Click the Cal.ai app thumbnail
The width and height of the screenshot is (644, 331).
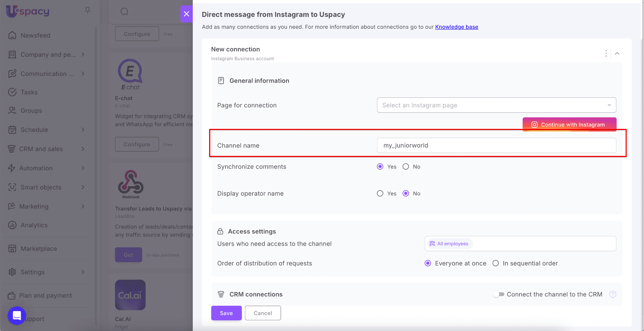(x=130, y=295)
